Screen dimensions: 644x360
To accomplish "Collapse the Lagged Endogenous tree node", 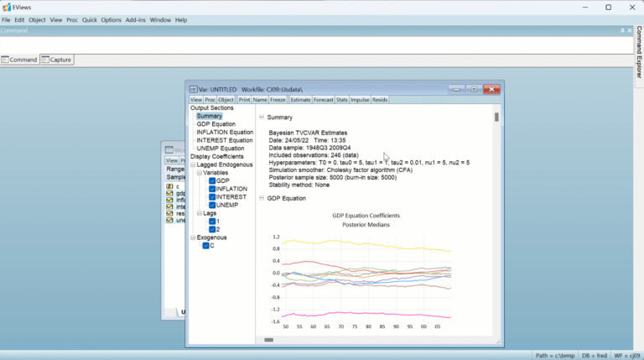I will pyautogui.click(x=193, y=164).
